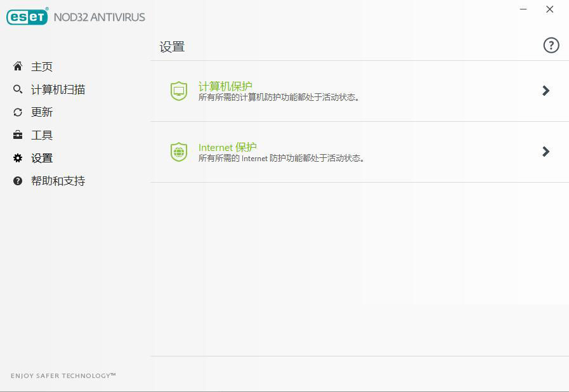This screenshot has height=392, width=569.
Task: Open help via the circled question mark
Action: point(551,46)
